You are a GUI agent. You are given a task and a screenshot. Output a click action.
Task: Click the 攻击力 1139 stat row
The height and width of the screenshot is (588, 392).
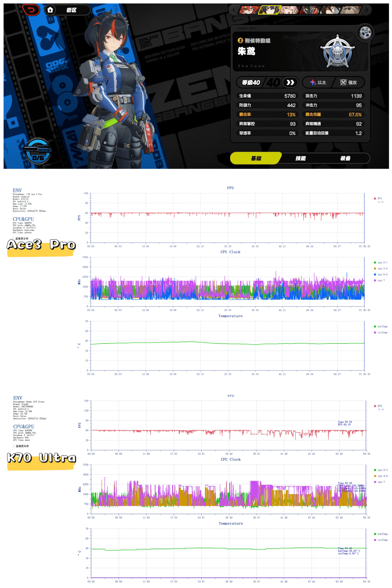point(334,96)
